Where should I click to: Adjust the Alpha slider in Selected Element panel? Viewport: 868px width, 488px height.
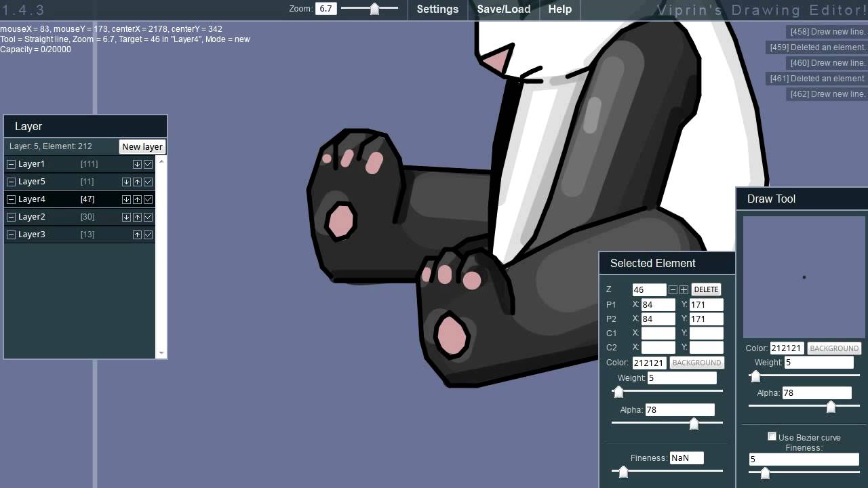[694, 424]
